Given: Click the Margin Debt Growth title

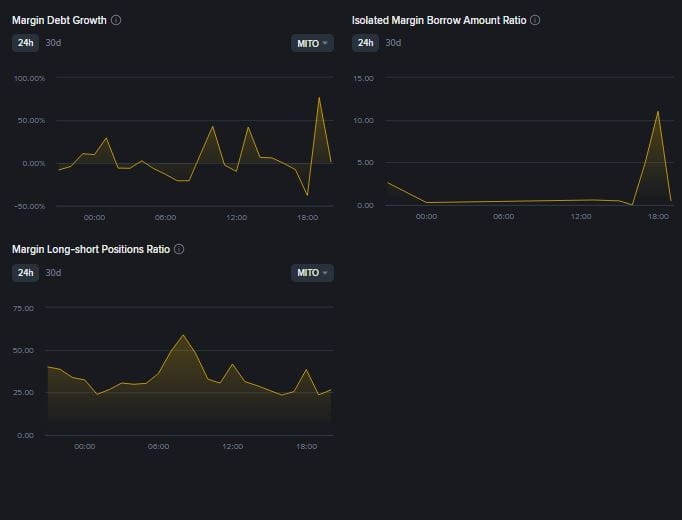Looking at the screenshot, I should (59, 20).
